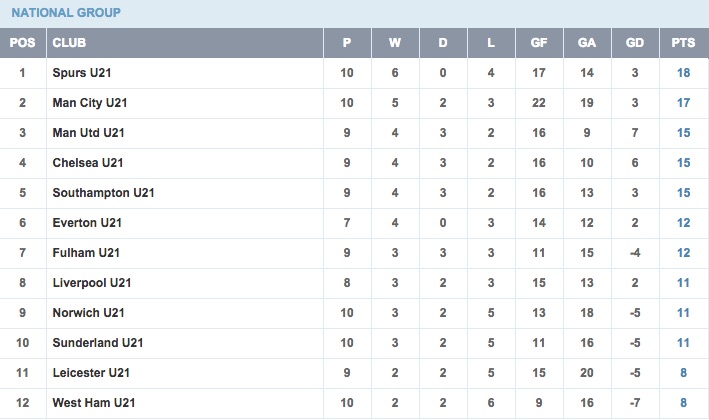Sort table by PTS column header
This screenshot has width=709, height=420.
coord(683,42)
